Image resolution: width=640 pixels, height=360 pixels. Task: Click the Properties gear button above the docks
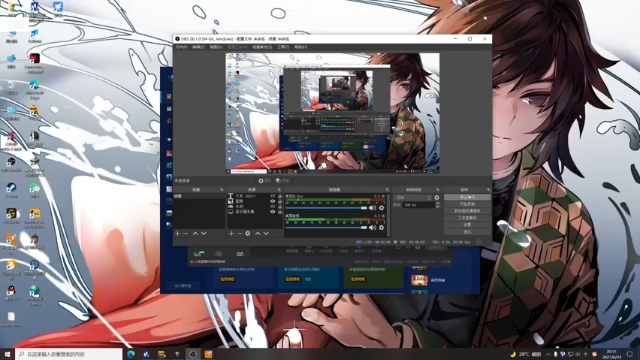point(264,180)
